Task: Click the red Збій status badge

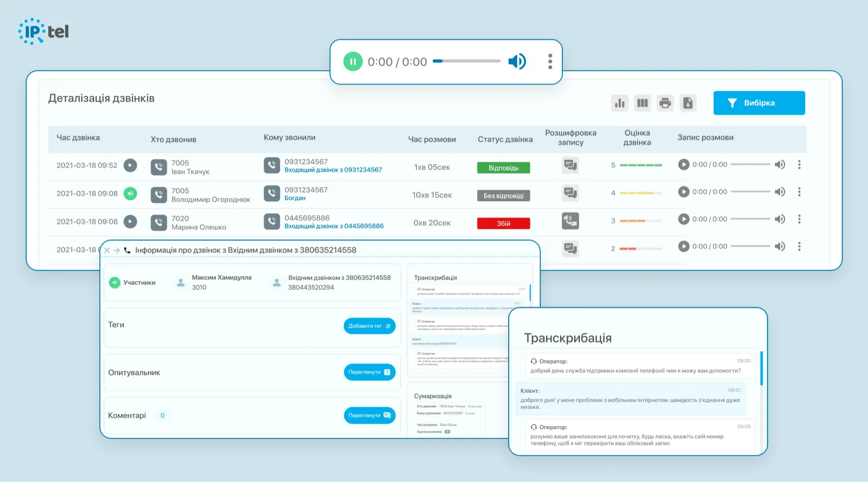Action: [504, 224]
